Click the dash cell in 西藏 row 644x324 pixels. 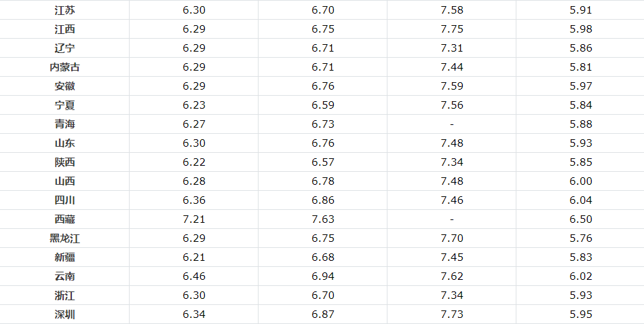451,219
